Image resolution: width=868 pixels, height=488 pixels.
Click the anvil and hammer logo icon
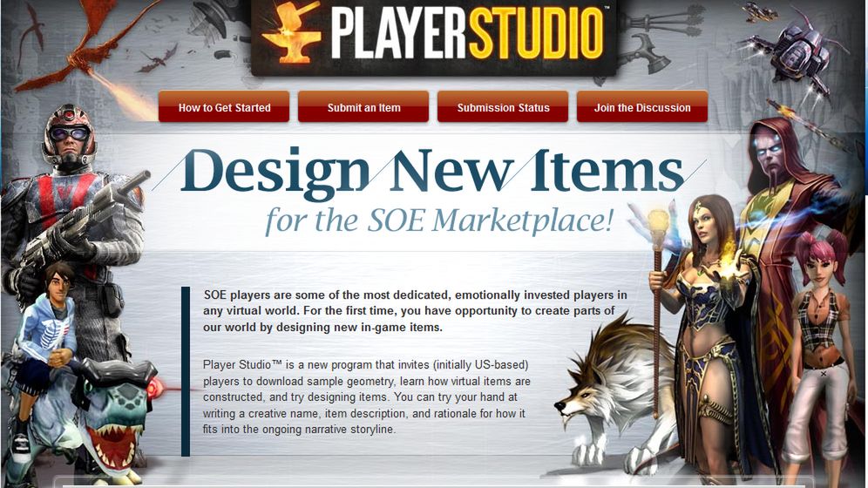click(292, 31)
